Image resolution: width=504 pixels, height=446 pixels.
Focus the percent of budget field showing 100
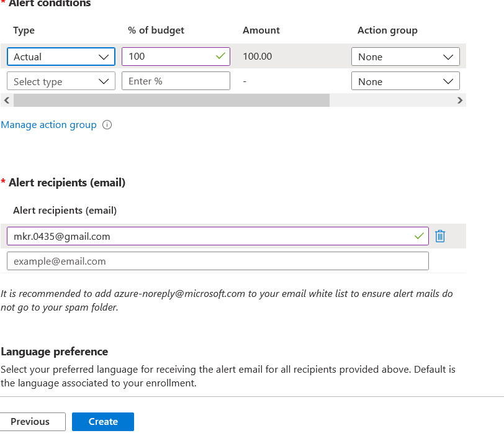click(176, 57)
